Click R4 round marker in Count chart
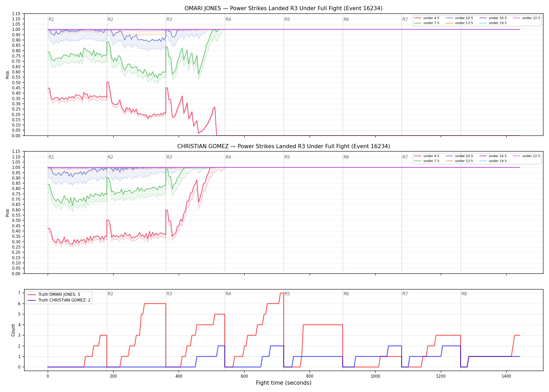The height and width of the screenshot is (392, 549). tap(228, 294)
